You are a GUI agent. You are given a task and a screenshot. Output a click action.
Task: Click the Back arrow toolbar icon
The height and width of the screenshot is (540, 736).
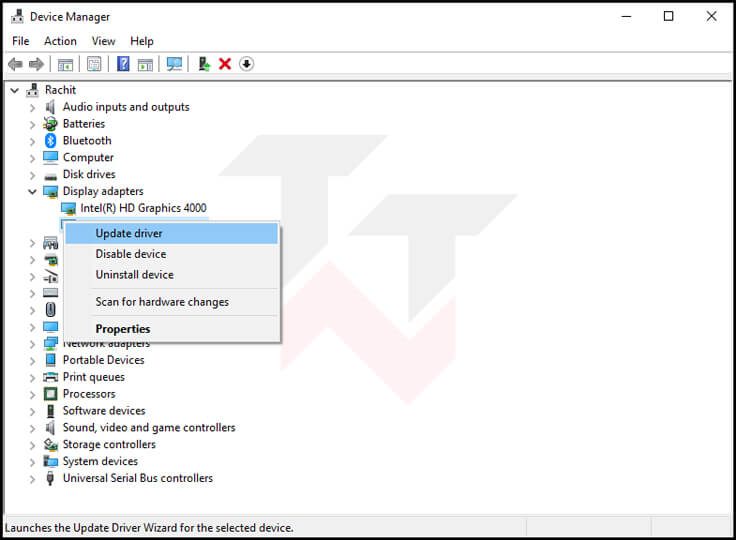[15, 64]
